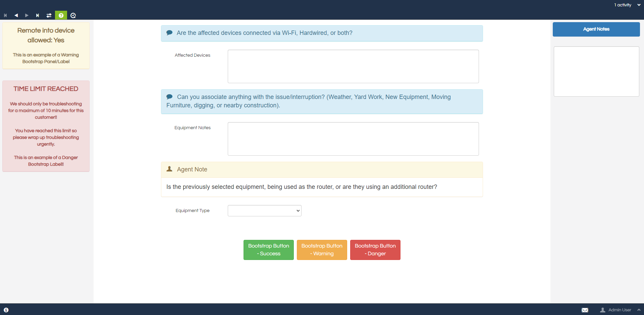Expand the activity chevron at top right

pos(639,5)
